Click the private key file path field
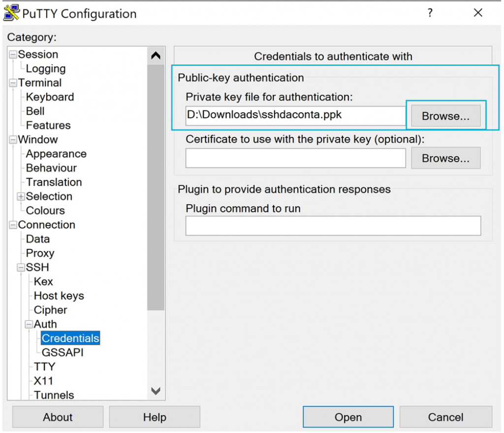Viewport: 504px width, 433px height. click(x=296, y=116)
